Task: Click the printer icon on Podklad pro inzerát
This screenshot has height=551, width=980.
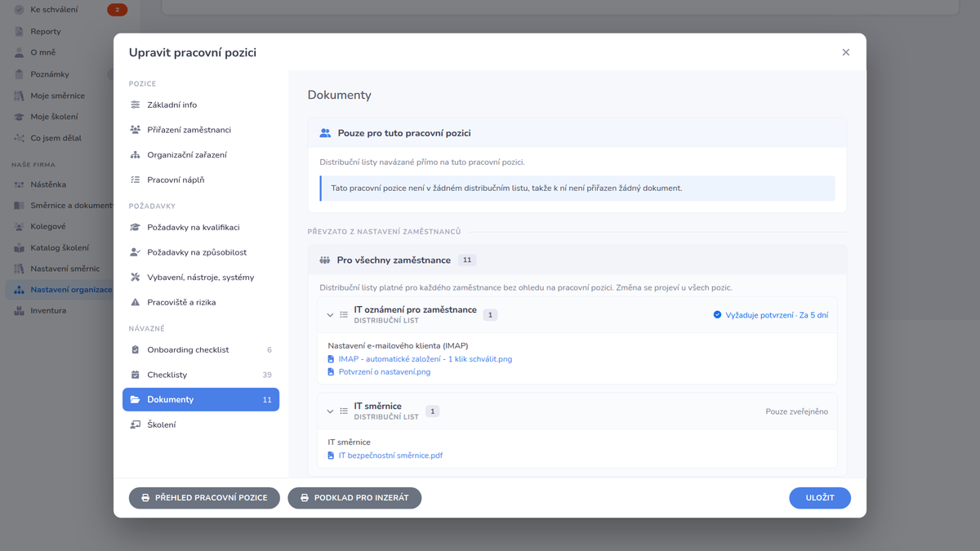Action: [305, 498]
